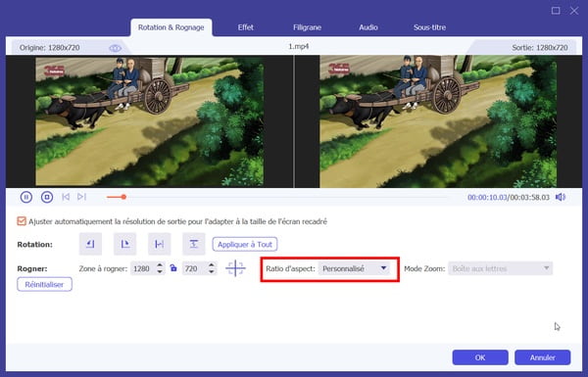Click the Réinitialiser button
Screen dimensions: 588x377
[x=44, y=284]
